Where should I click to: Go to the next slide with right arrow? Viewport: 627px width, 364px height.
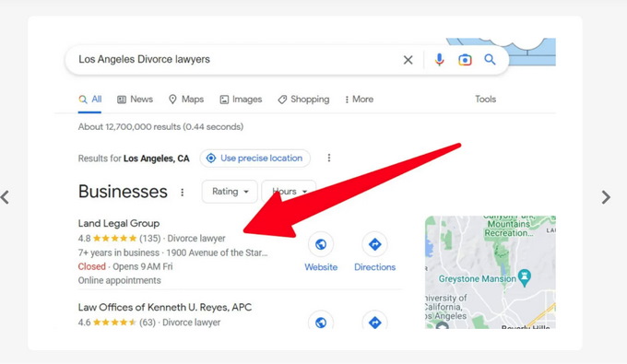coord(606,197)
